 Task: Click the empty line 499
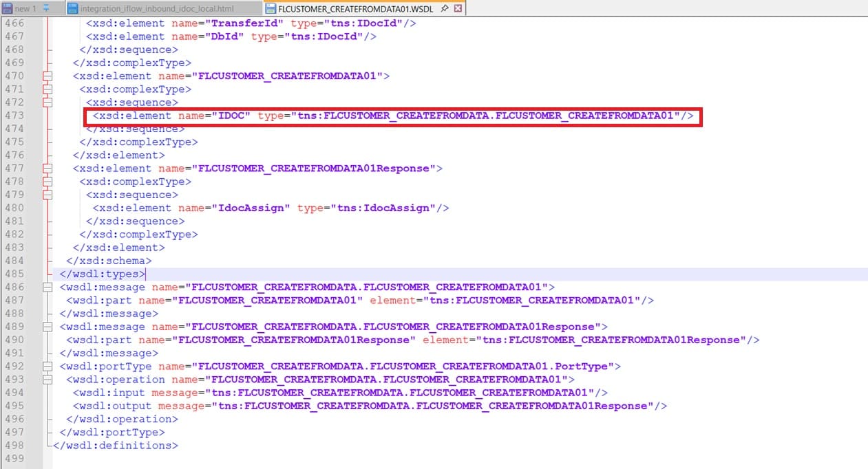[x=275, y=459]
